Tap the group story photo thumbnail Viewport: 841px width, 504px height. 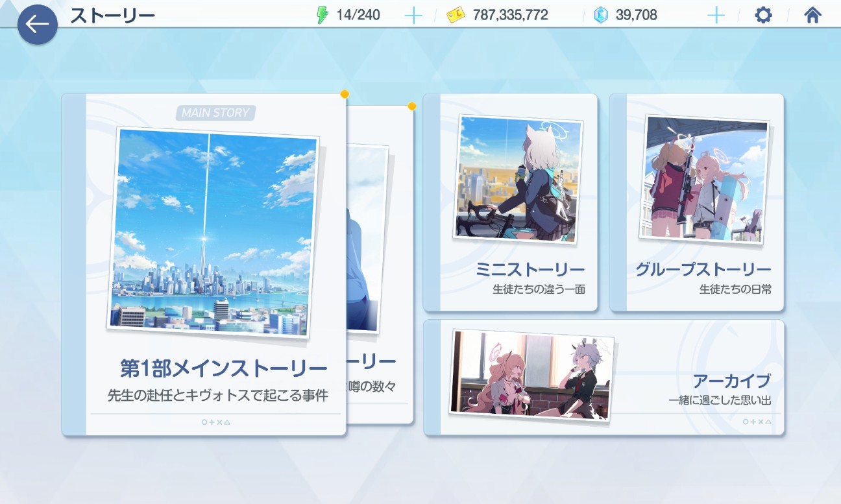[705, 178]
